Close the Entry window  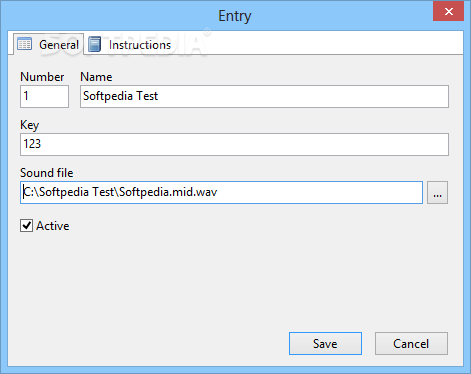(x=448, y=11)
